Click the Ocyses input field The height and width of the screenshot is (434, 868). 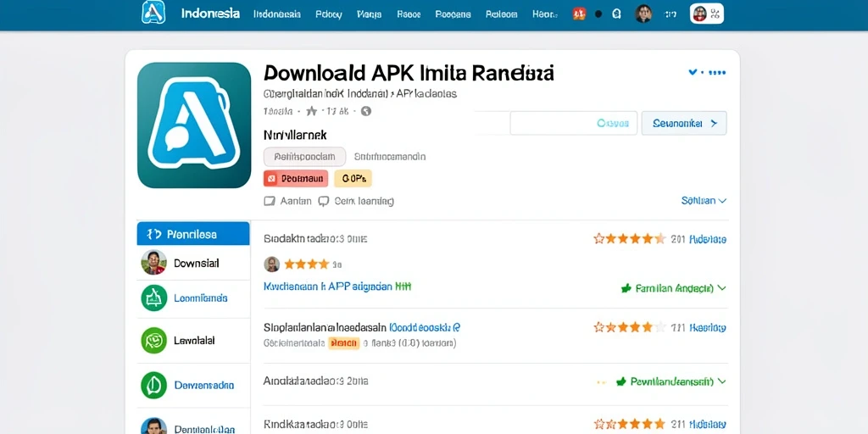(x=574, y=123)
